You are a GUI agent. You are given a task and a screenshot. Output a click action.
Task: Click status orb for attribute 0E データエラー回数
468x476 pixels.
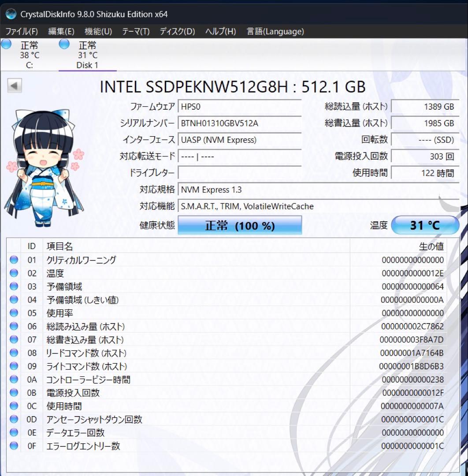click(14, 432)
